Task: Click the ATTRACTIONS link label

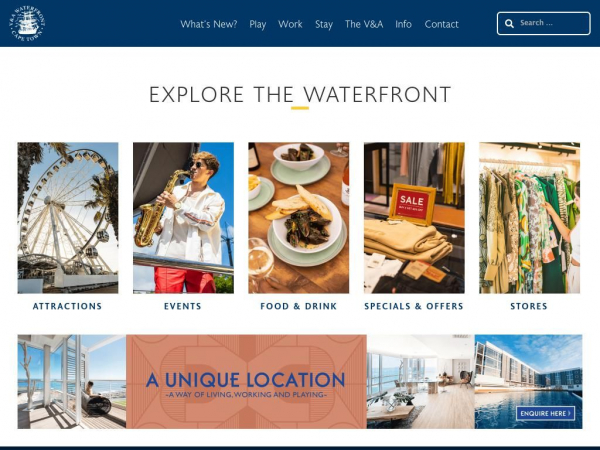Action: 67,306
